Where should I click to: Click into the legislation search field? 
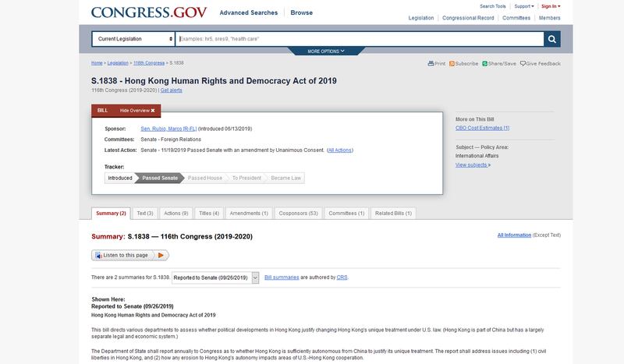click(359, 38)
